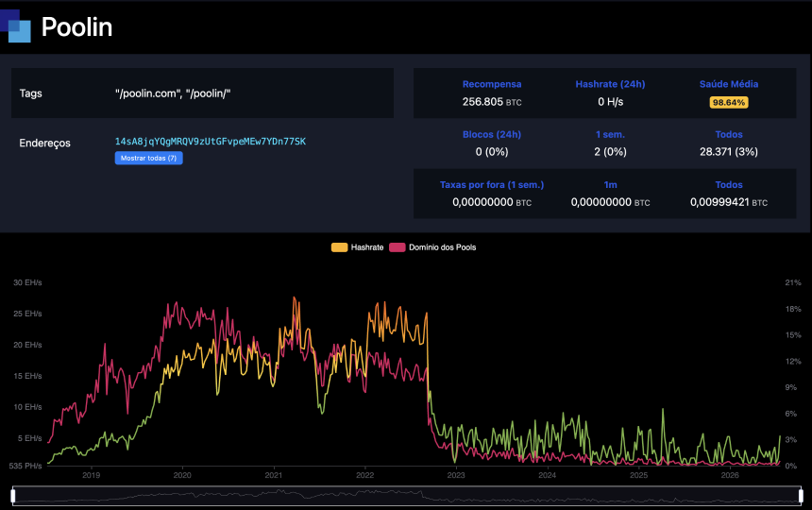Viewport: 812px width, 510px height.
Task: Click the Hashrate (24h) heading
Action: click(610, 84)
